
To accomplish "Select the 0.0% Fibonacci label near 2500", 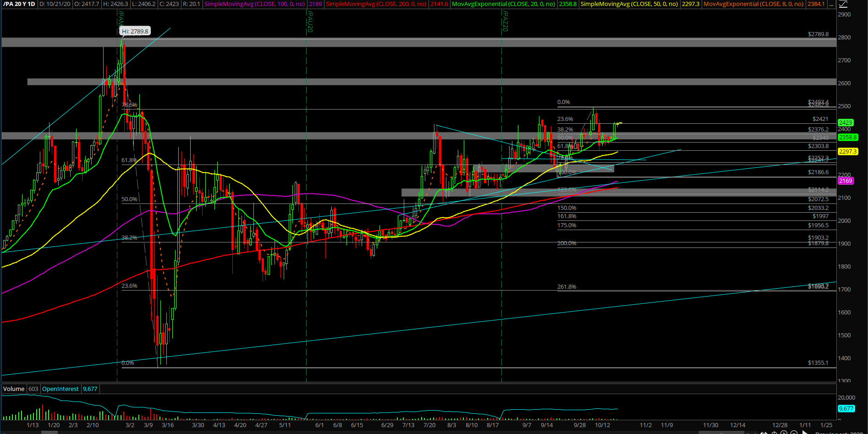I will tap(564, 102).
